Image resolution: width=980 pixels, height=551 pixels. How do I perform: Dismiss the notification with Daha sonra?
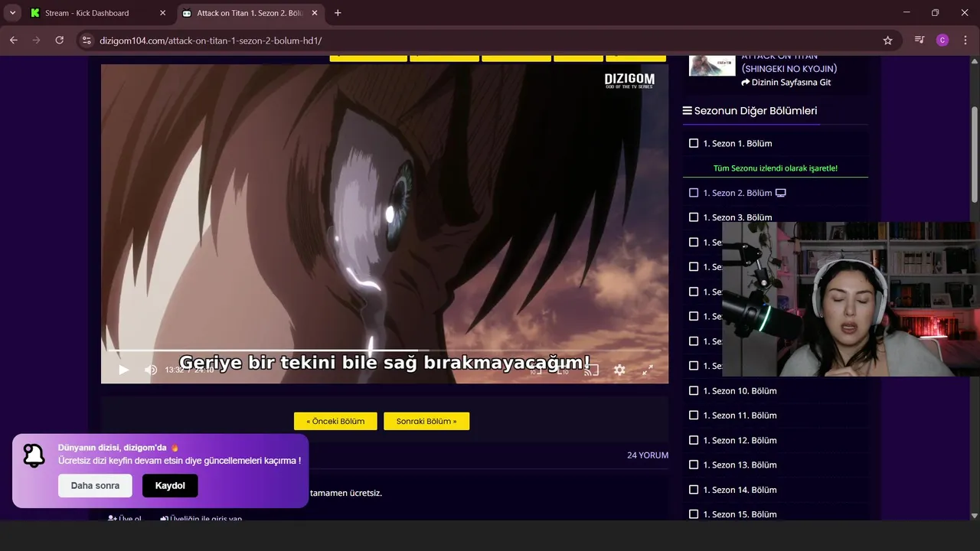(95, 485)
